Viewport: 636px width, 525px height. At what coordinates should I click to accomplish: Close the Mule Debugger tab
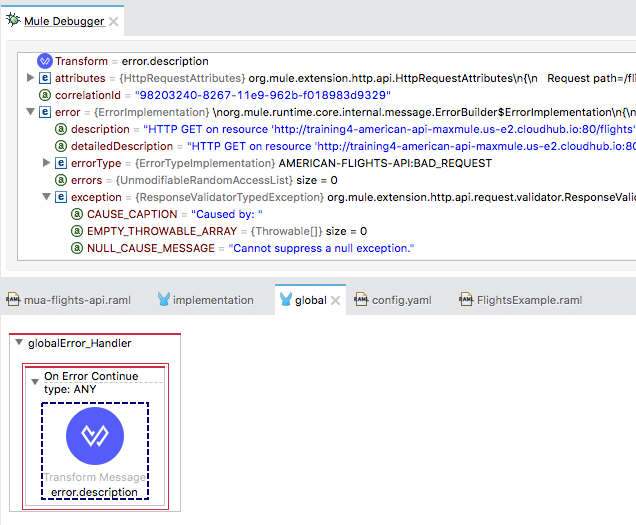pos(114,21)
